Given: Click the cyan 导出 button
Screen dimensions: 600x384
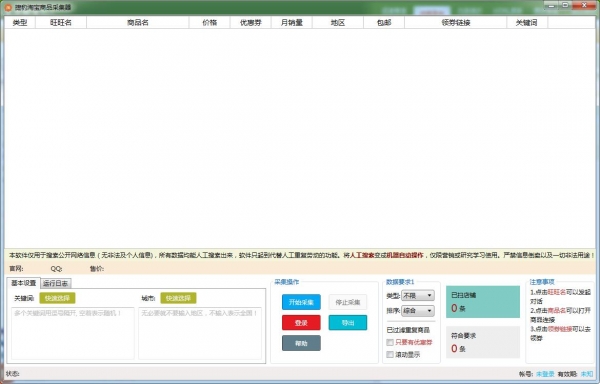Looking at the screenshot, I should click(348, 322).
